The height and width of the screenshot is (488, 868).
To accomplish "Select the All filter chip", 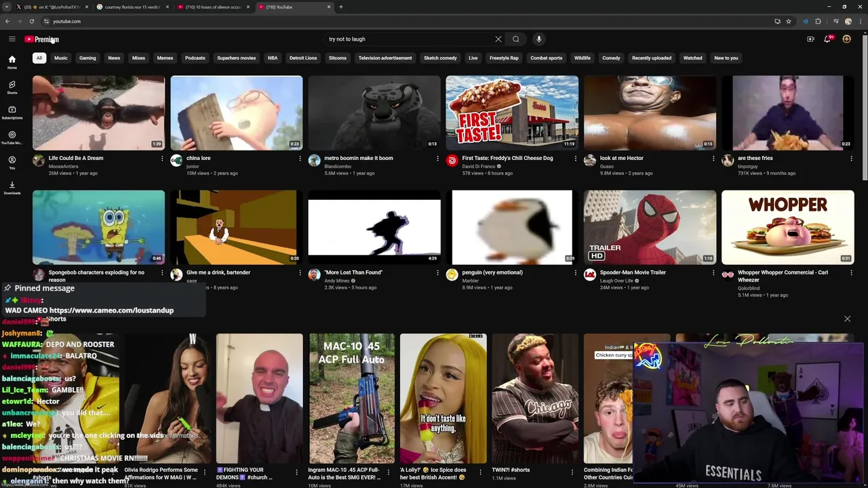I will 39,58.
